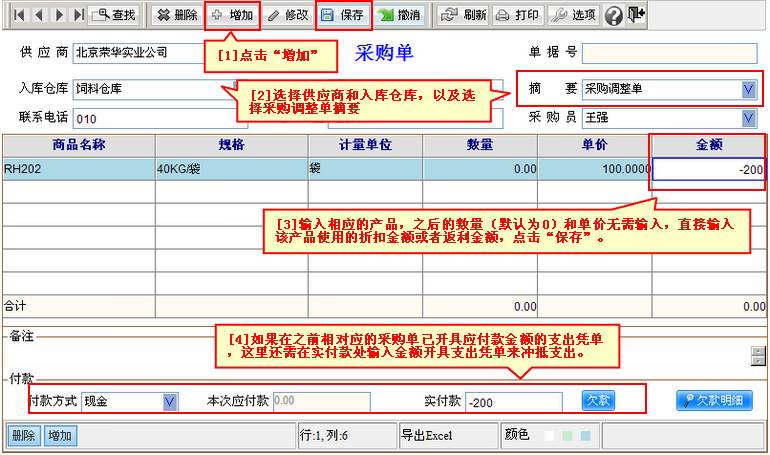Expand the 摘要 dropdown showing 采购调整单
Viewport: 770px width, 455px height.
749,89
